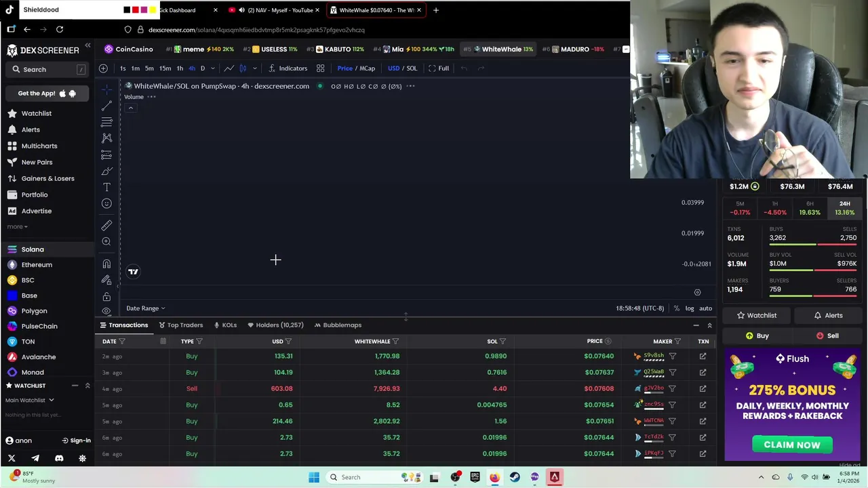The height and width of the screenshot is (488, 868).
Task: Enter Full screen chart mode
Action: [439, 68]
